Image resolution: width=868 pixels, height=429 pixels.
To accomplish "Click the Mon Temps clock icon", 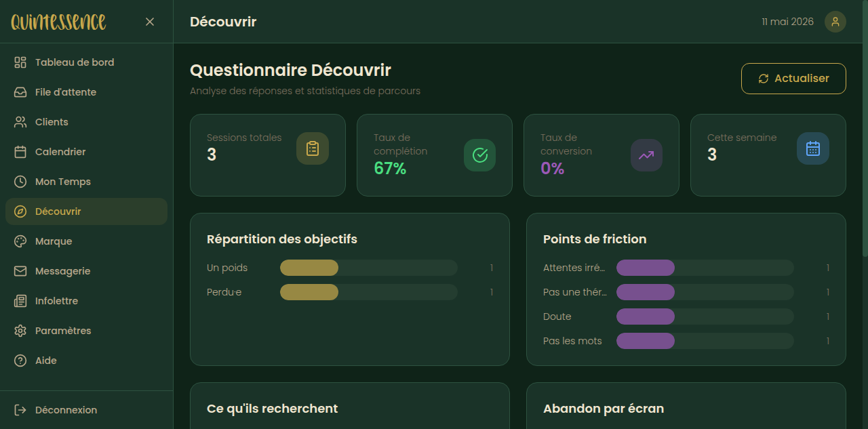I will pos(20,182).
